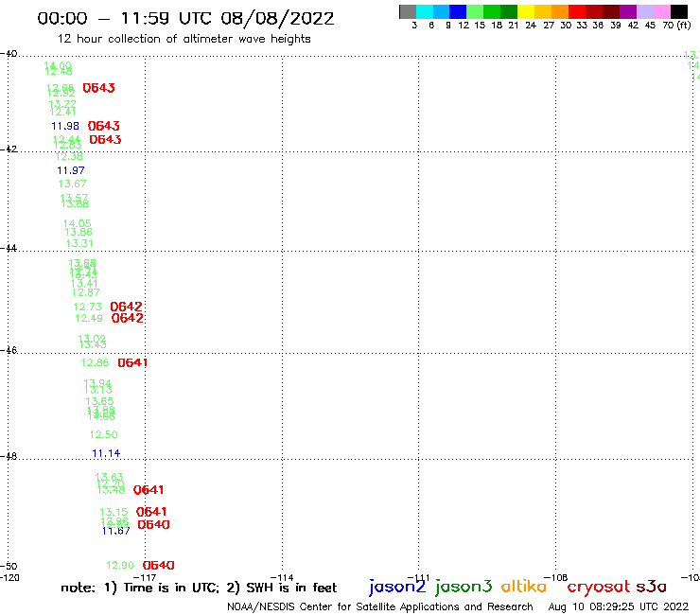The image size is (700, 615).
Task: Click the -114 longitude axis label
Action: [282, 577]
